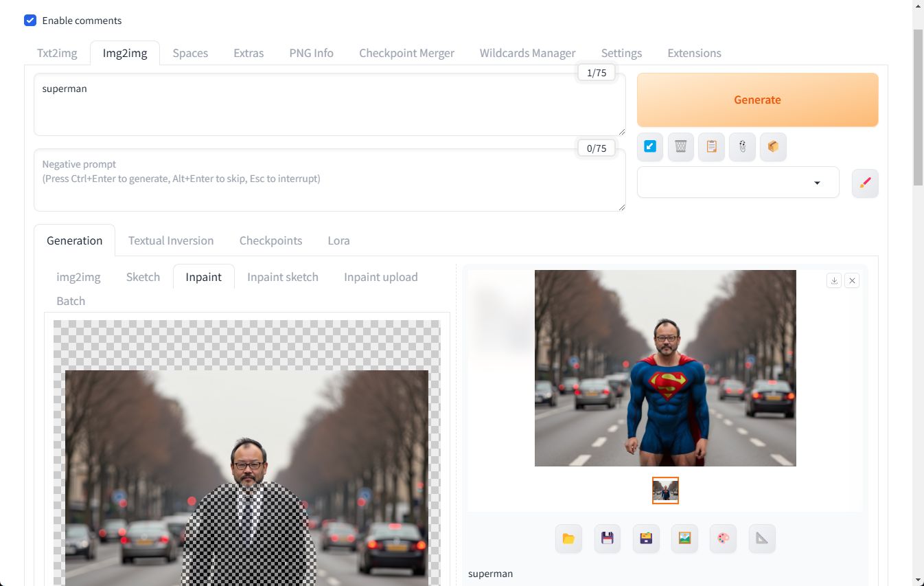Send image to img2img via picture icon
924x586 pixels.
pyautogui.click(x=684, y=539)
